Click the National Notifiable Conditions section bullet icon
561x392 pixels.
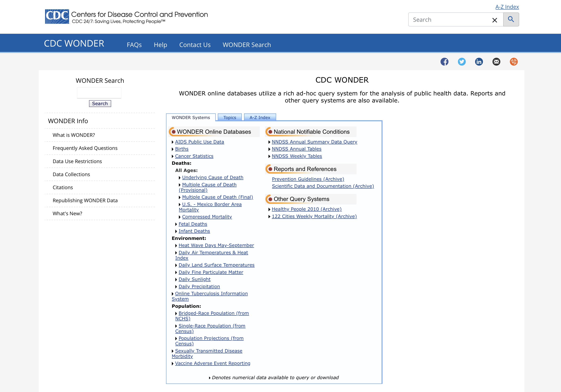coord(270,132)
